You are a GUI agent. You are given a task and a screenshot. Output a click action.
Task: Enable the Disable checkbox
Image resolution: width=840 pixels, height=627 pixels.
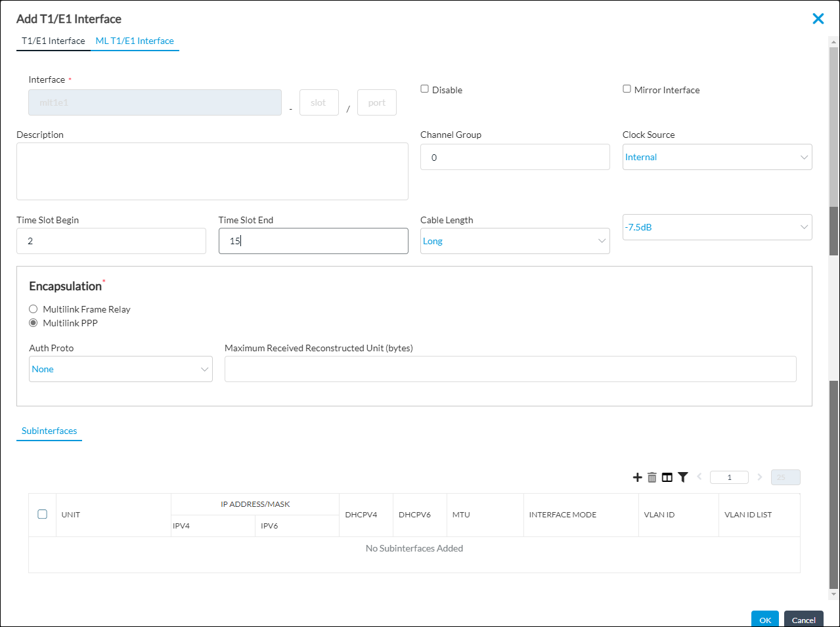[425, 89]
